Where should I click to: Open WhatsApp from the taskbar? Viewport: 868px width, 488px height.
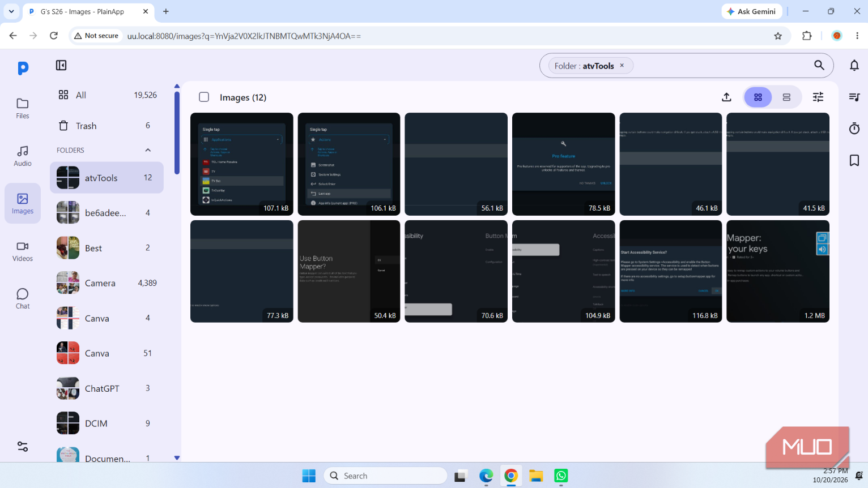click(561, 476)
